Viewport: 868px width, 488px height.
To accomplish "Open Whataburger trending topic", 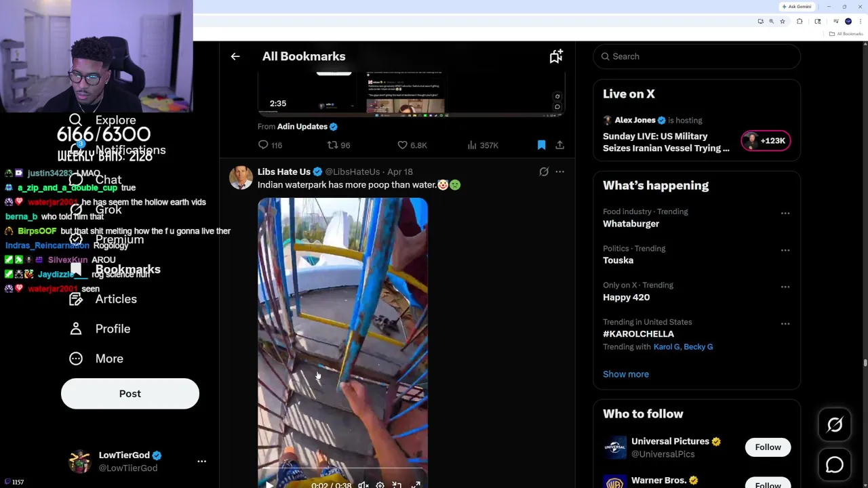I will 631,224.
